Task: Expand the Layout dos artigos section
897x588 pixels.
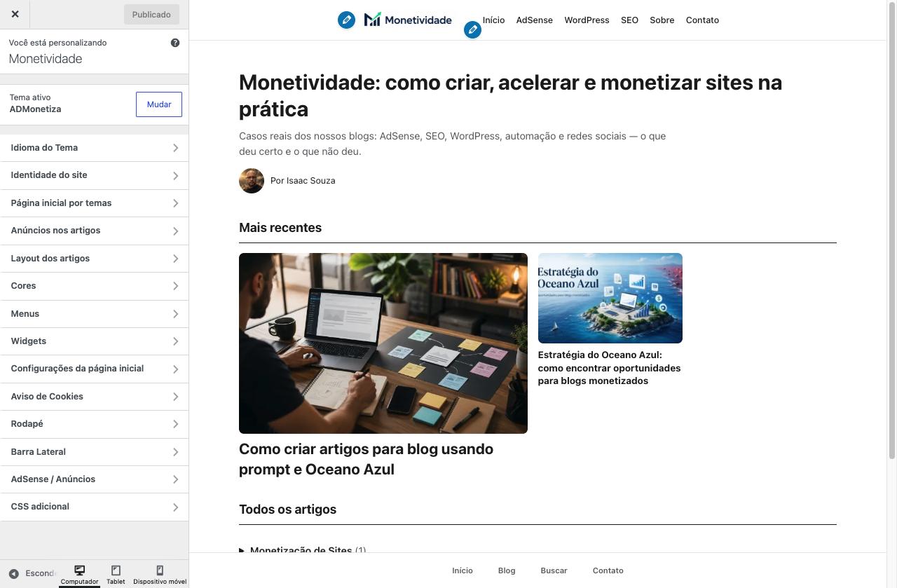Action: click(94, 259)
